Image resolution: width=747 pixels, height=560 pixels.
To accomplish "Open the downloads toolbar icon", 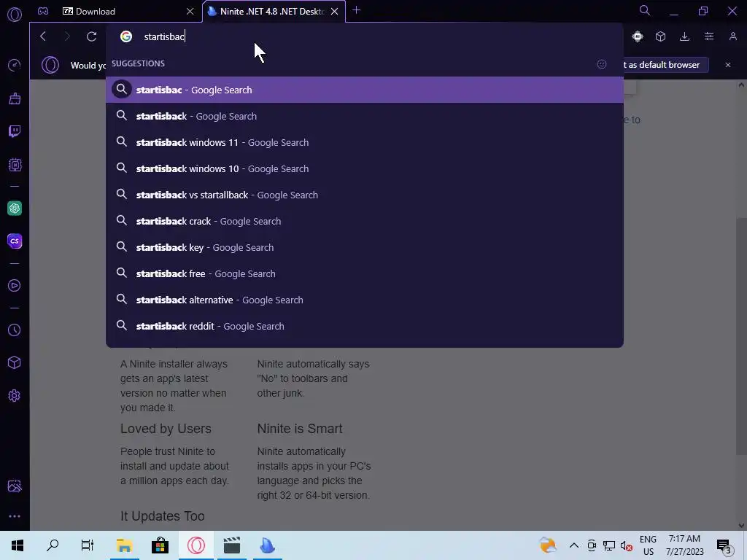I will tap(684, 36).
